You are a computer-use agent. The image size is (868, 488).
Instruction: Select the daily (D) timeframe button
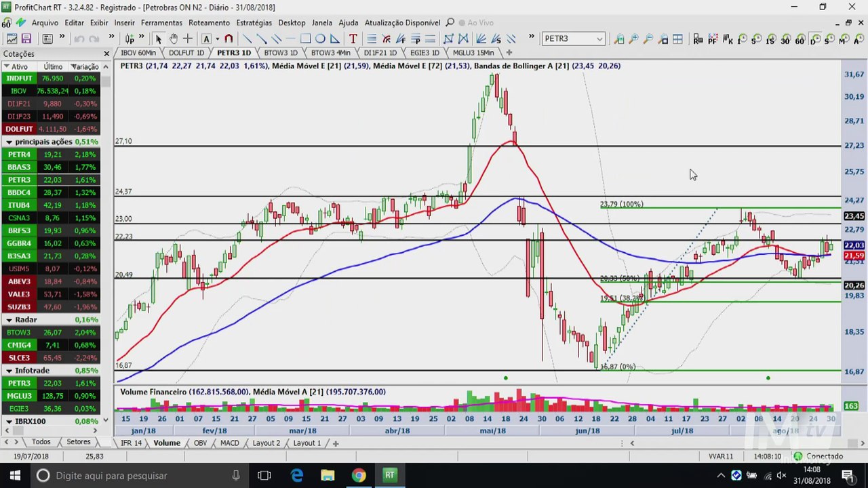pos(815,39)
